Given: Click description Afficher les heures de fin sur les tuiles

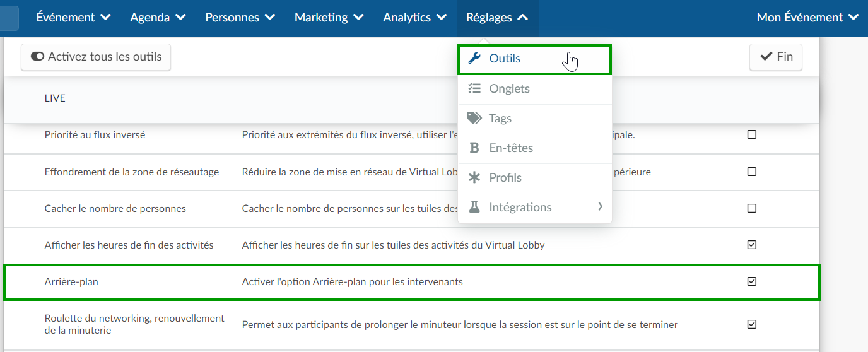Looking at the screenshot, I should 394,245.
